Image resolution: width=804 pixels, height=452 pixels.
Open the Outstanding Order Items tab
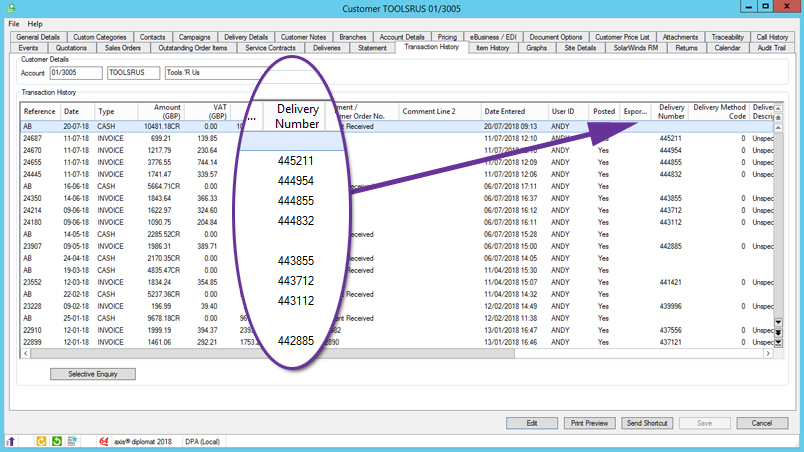point(193,48)
